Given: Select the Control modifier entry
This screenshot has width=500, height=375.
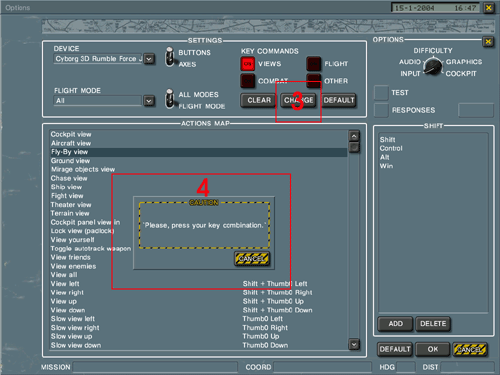Looking at the screenshot, I should 391,148.
